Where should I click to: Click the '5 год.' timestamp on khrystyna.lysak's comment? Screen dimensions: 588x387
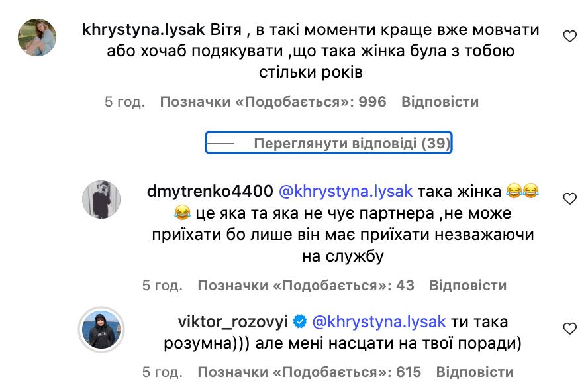124,102
